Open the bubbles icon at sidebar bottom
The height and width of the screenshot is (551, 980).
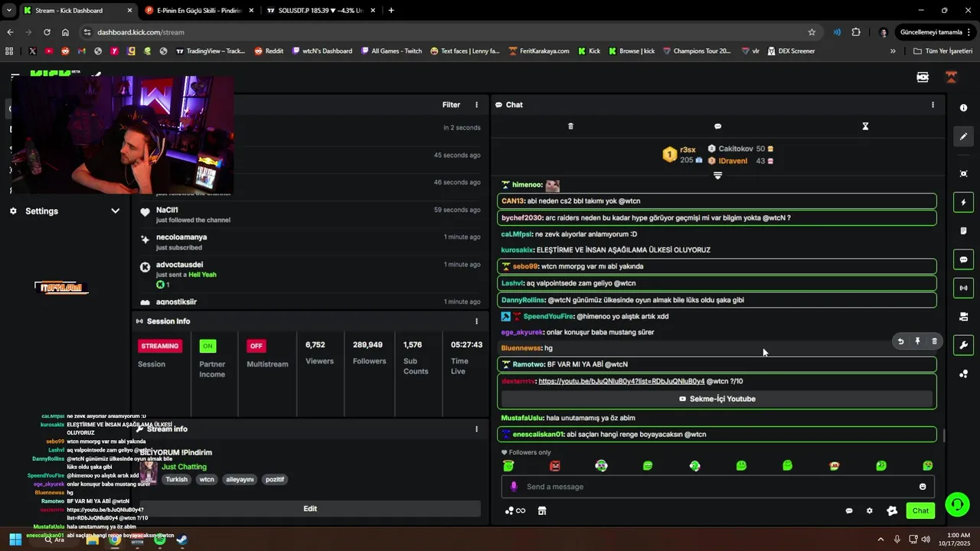click(963, 373)
